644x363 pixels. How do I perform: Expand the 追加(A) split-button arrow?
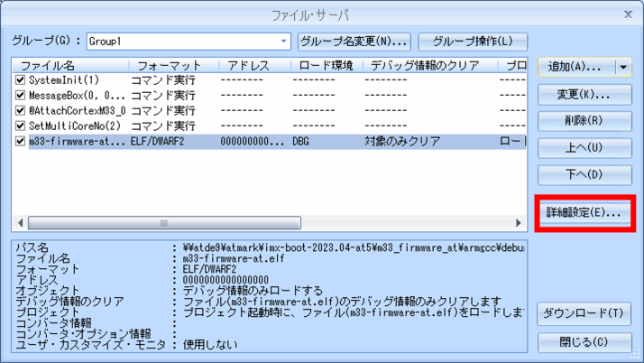point(624,67)
